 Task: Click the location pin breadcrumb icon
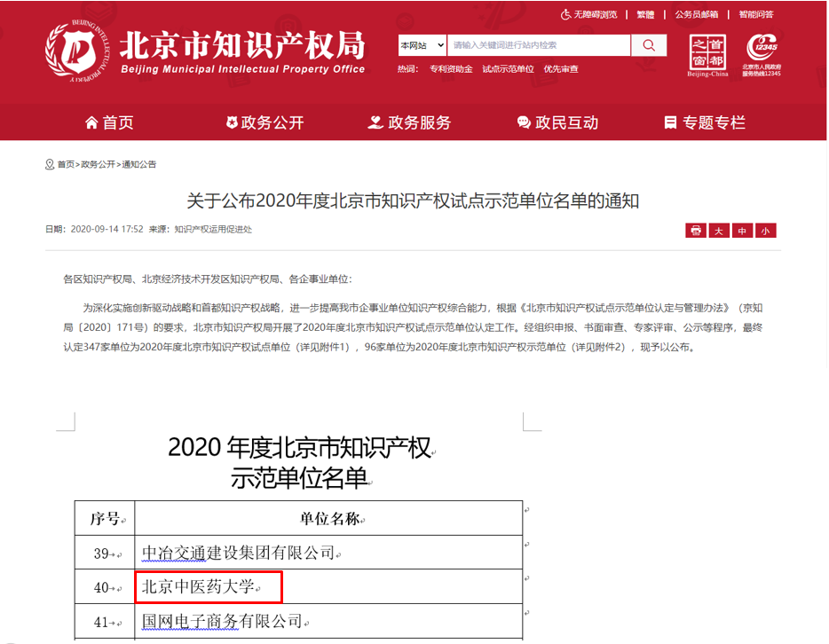(50, 164)
